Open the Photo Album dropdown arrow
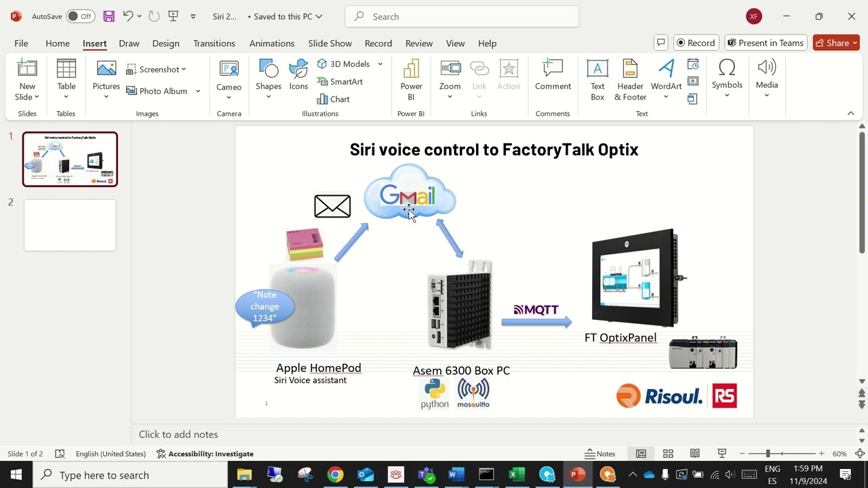 tap(198, 91)
